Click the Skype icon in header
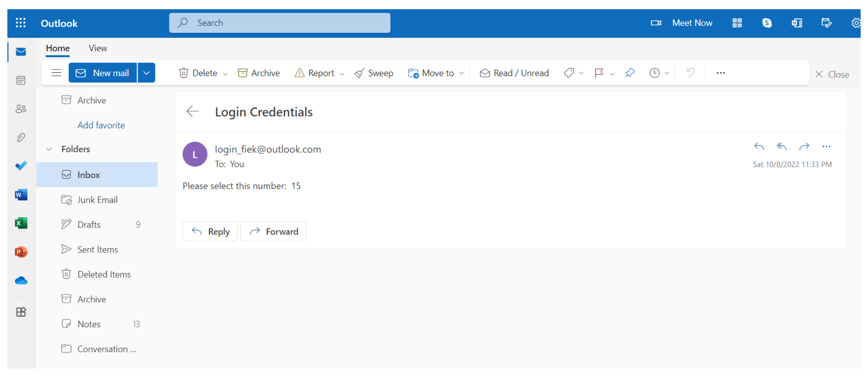 tap(767, 23)
